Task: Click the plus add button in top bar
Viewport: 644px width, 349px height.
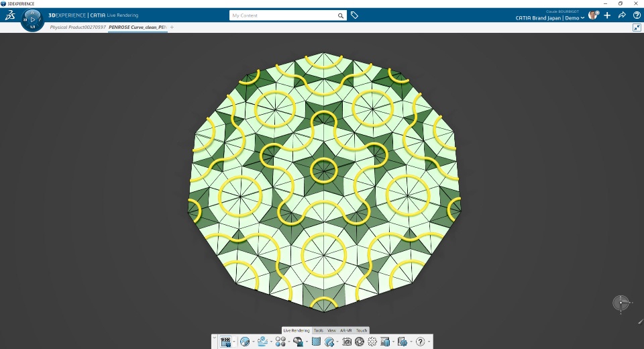Action: click(607, 15)
